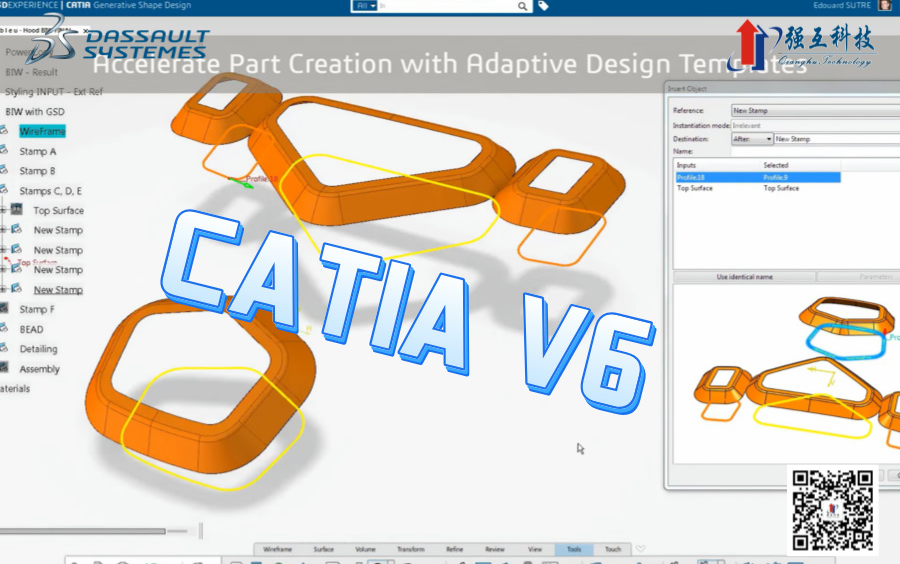Click the Name field in Insert Object

point(815,151)
